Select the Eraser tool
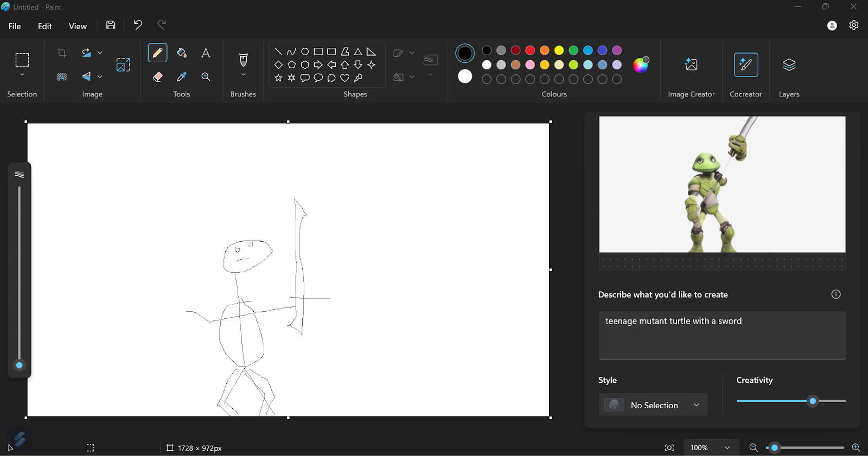The height and width of the screenshot is (456, 868). click(x=157, y=77)
